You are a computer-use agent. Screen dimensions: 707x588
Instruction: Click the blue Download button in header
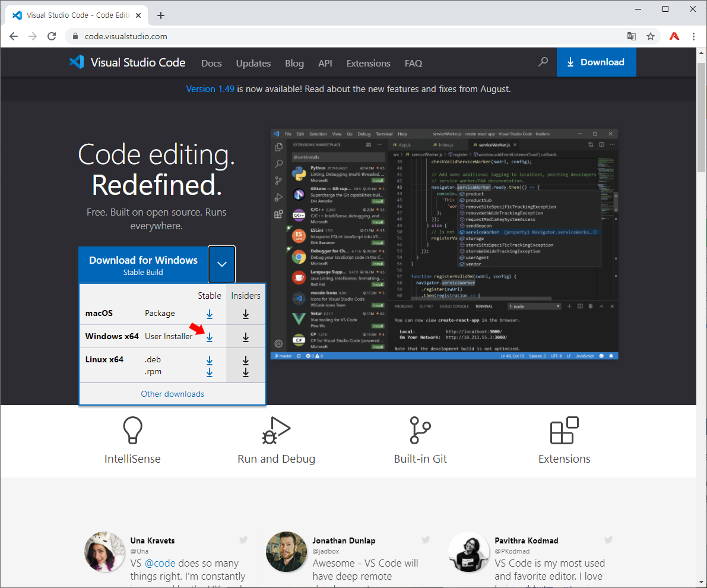(x=596, y=62)
